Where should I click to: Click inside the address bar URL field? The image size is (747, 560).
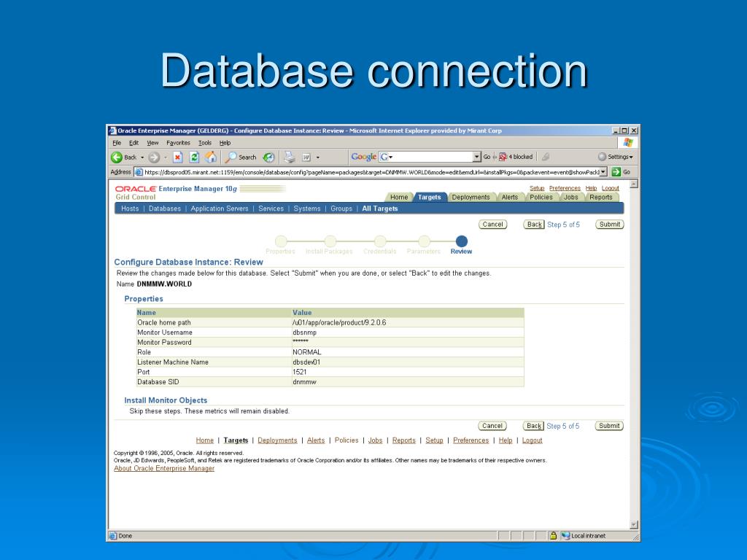pyautogui.click(x=371, y=172)
